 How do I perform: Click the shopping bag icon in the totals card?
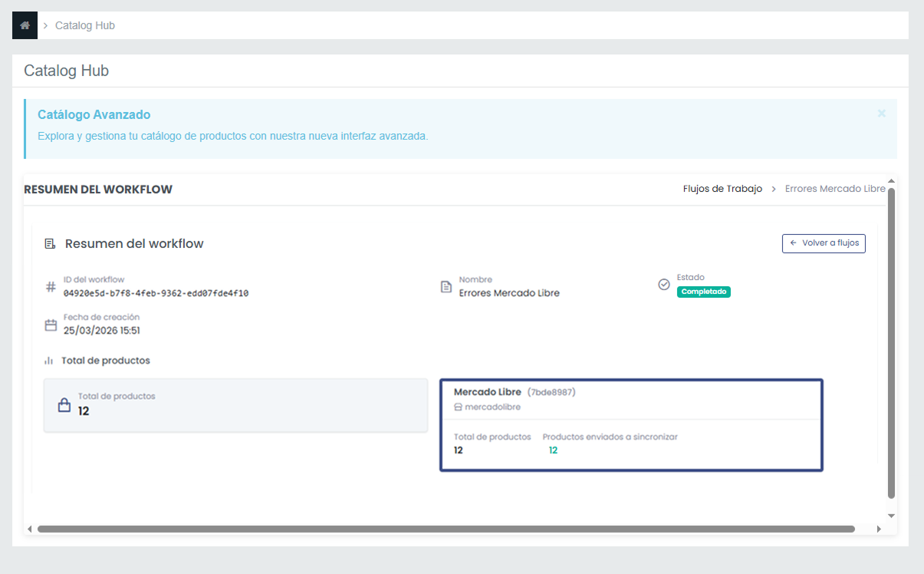point(64,405)
